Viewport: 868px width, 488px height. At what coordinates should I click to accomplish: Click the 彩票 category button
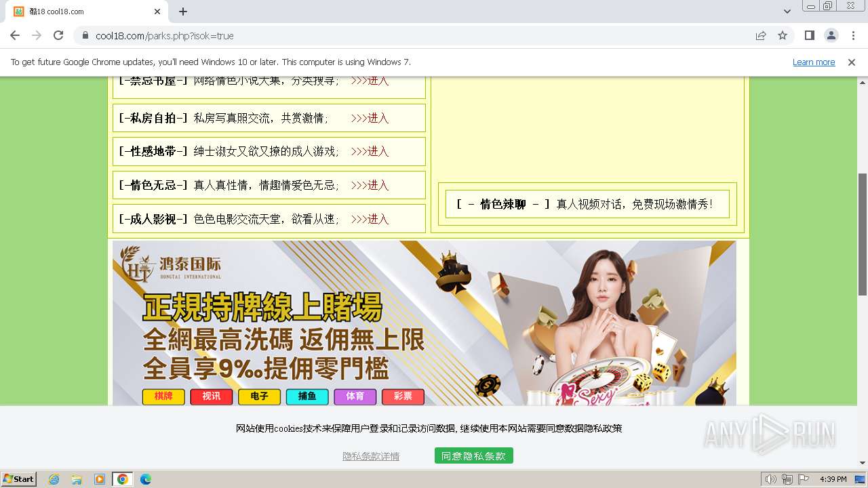click(403, 396)
